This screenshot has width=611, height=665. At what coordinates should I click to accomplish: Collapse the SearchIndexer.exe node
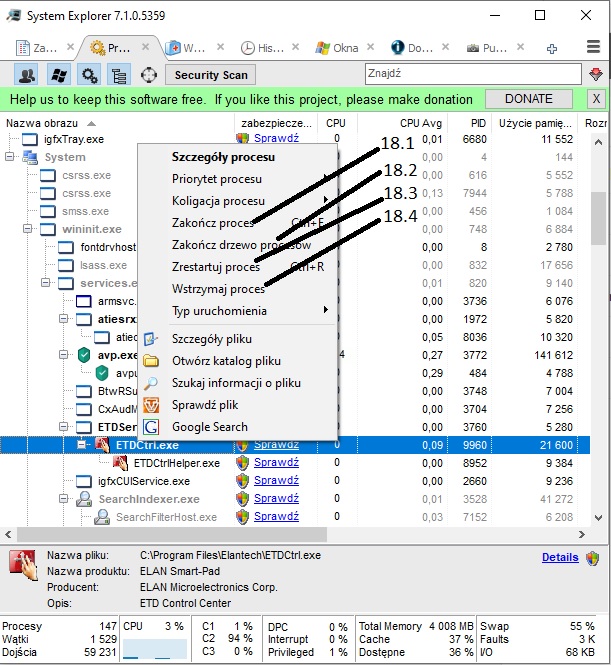[63, 499]
